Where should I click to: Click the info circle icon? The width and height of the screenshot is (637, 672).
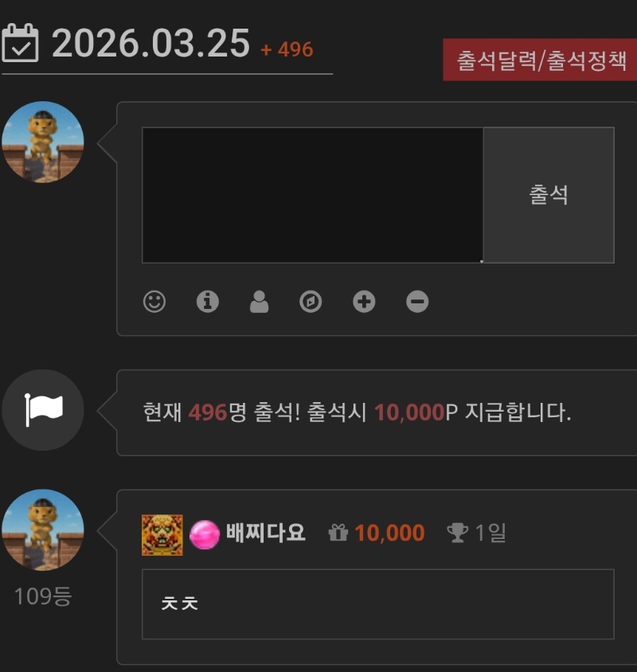tap(208, 302)
